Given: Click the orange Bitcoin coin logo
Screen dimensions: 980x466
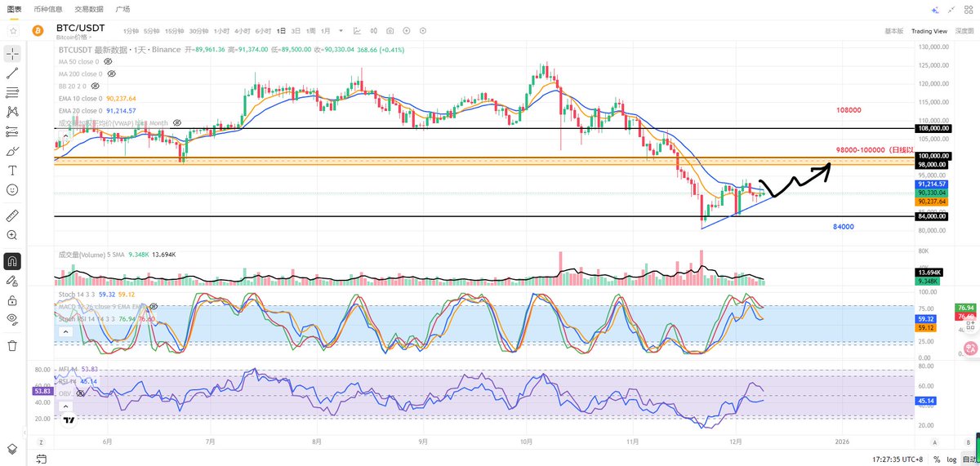Looking at the screenshot, I should (37, 30).
